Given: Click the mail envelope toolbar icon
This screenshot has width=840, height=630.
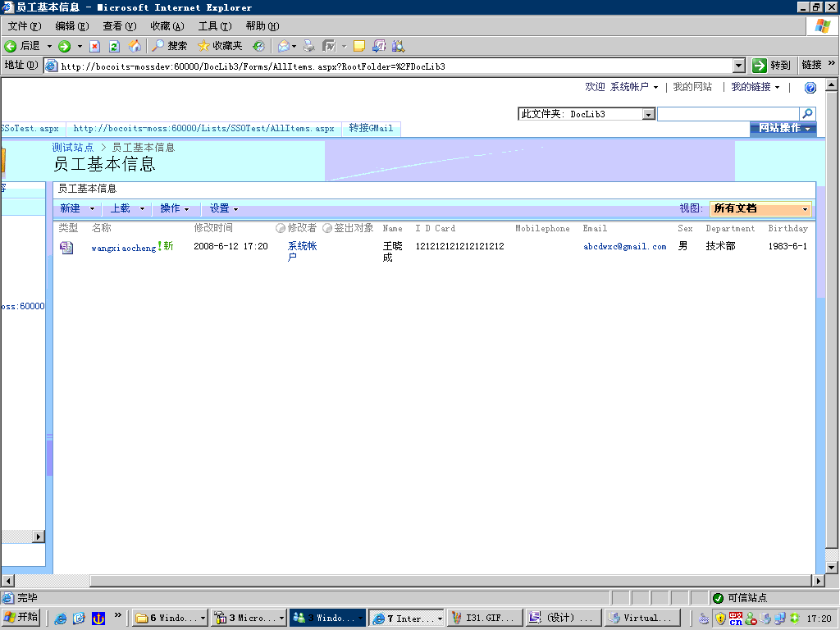Looking at the screenshot, I should pyautogui.click(x=284, y=46).
